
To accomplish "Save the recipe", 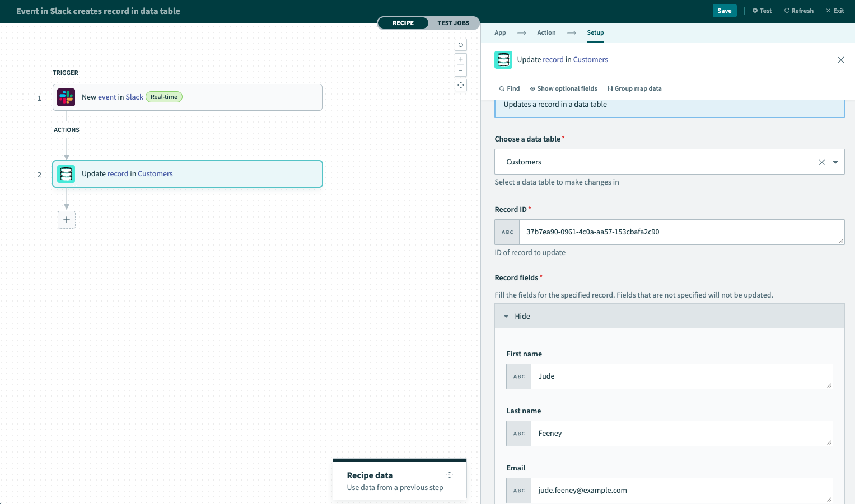I will (x=724, y=11).
